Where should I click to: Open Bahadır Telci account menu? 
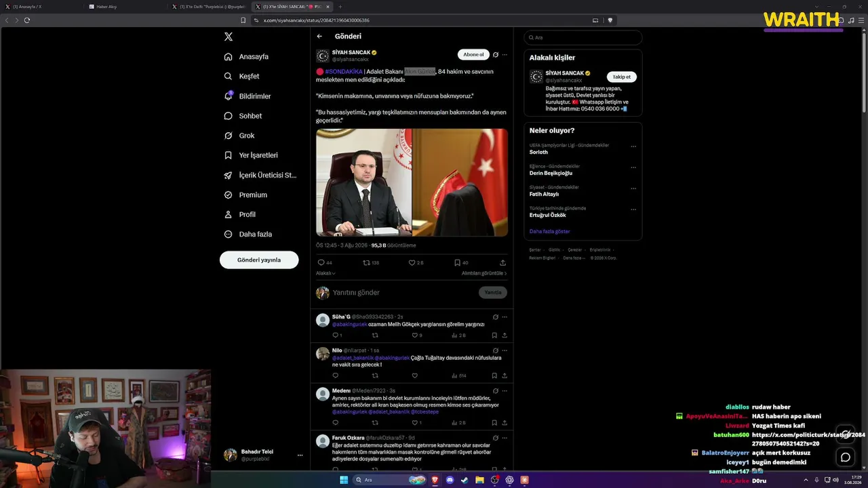pos(263,455)
